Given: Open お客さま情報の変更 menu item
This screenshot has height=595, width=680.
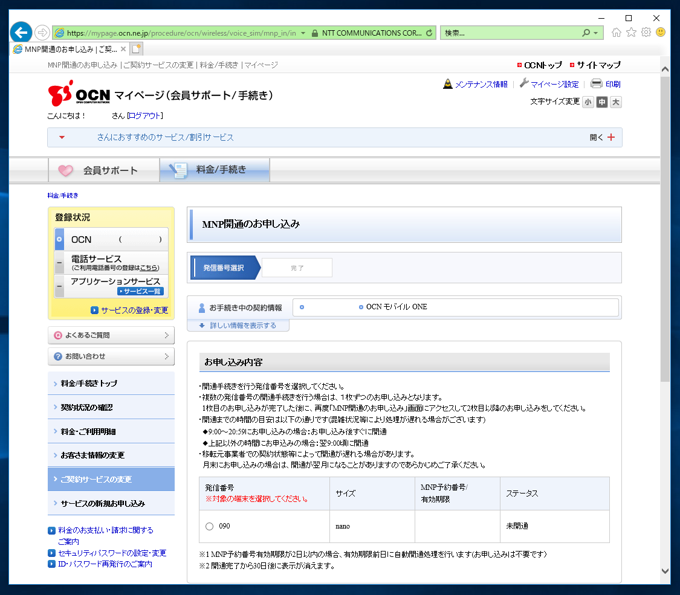Looking at the screenshot, I should (111, 455).
